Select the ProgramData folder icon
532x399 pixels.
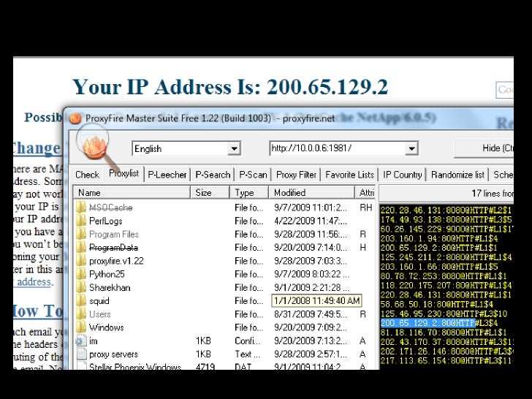click(80, 247)
